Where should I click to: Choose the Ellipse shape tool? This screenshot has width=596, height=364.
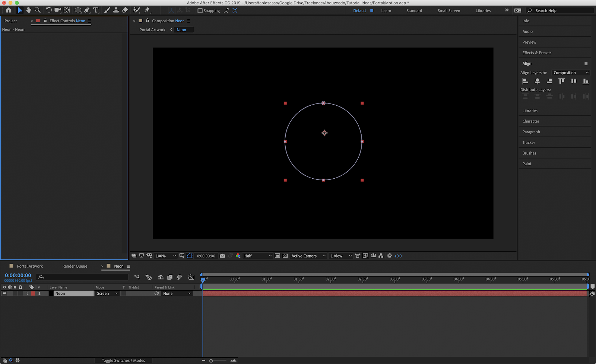(78, 10)
